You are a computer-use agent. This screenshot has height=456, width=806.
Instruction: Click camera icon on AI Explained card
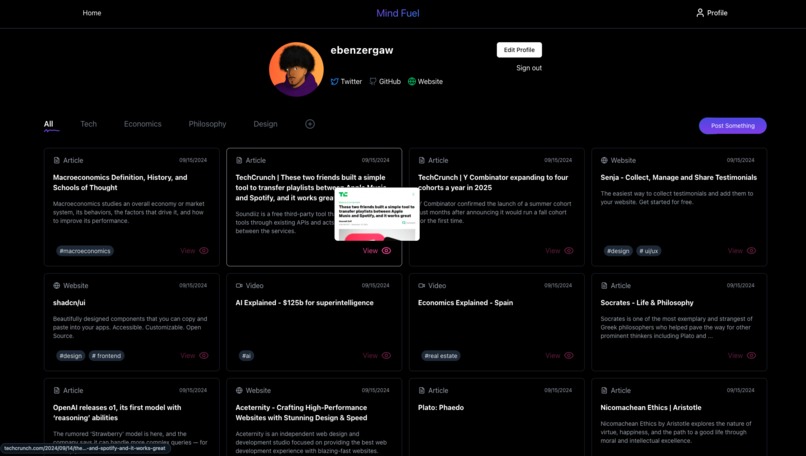click(x=239, y=285)
